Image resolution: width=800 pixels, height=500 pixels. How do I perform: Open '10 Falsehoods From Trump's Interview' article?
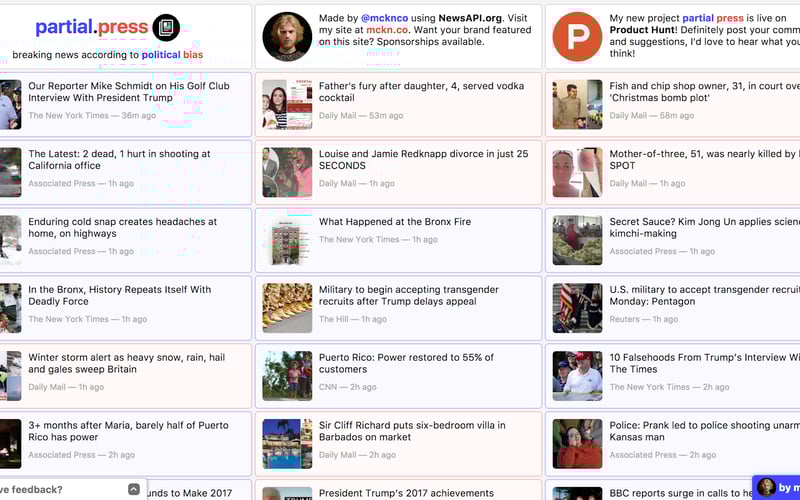pos(705,363)
